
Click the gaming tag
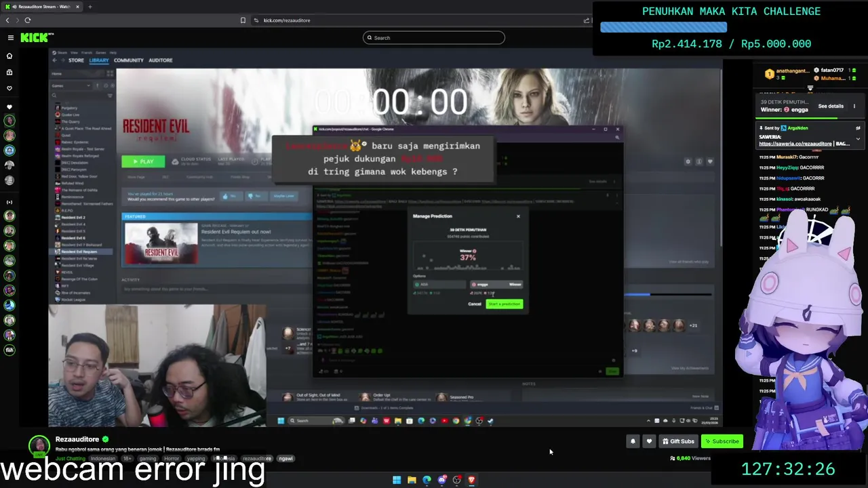147,458
